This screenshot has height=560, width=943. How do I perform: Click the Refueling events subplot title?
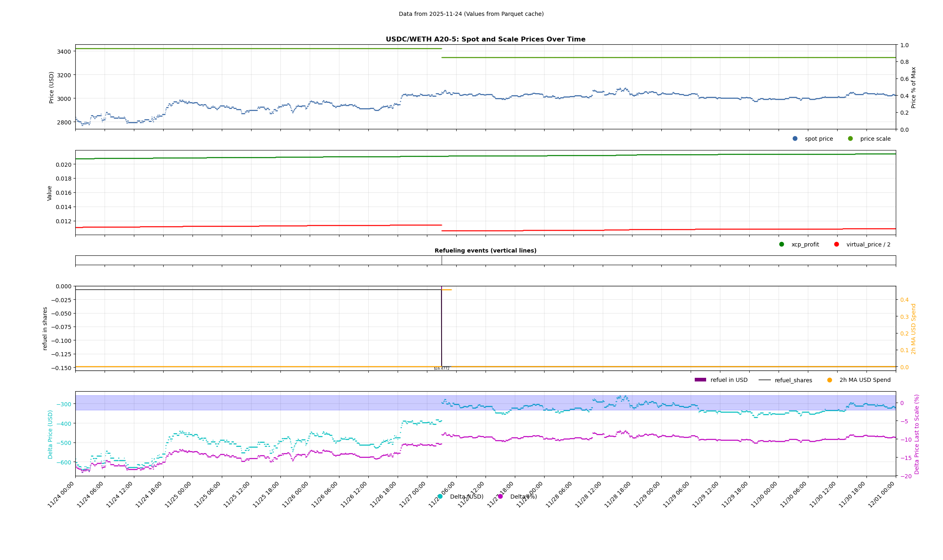pos(485,251)
